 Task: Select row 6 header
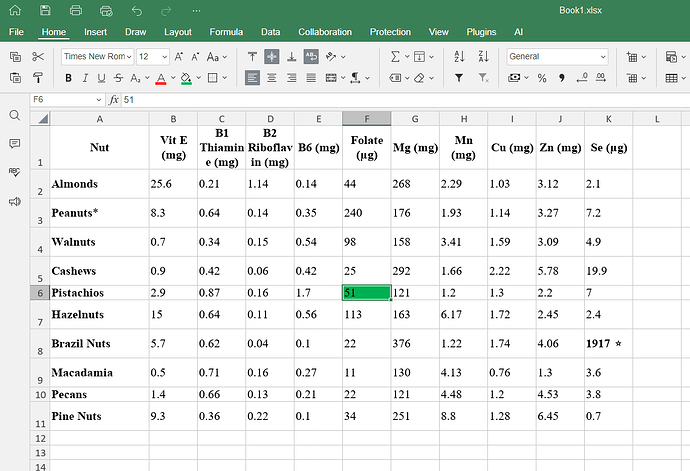pos(40,293)
